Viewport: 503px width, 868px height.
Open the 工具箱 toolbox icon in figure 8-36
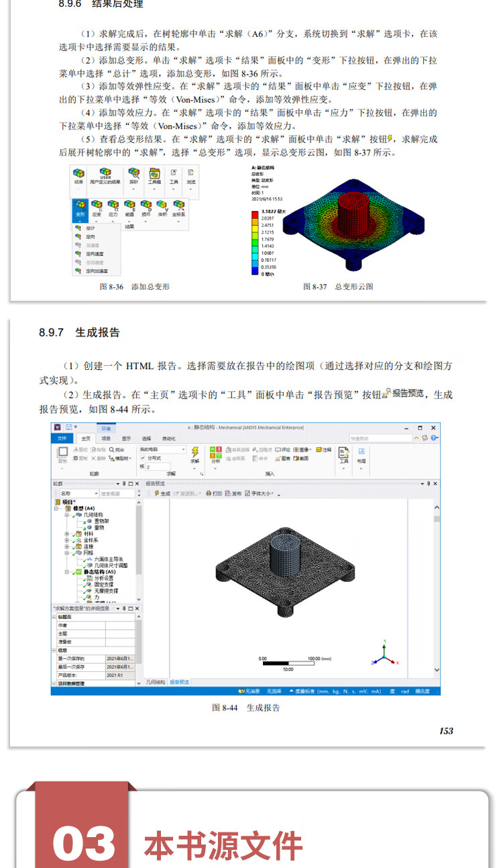tap(154, 176)
